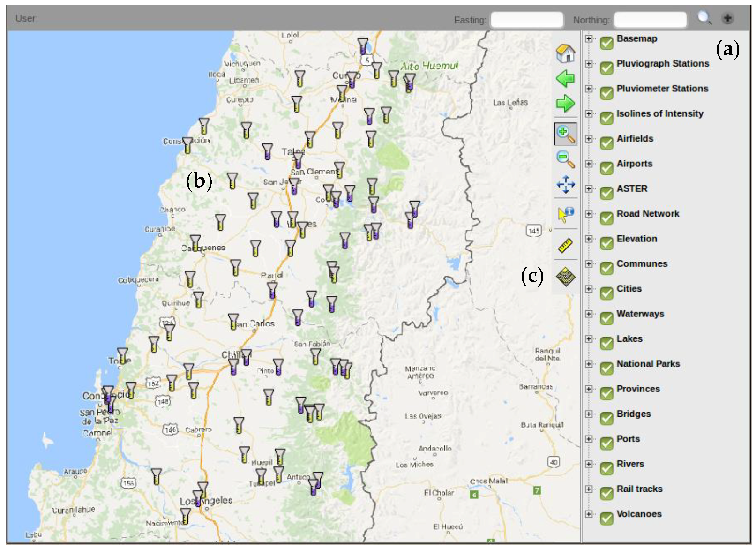Activate the Pan map tool

pyautogui.click(x=565, y=184)
